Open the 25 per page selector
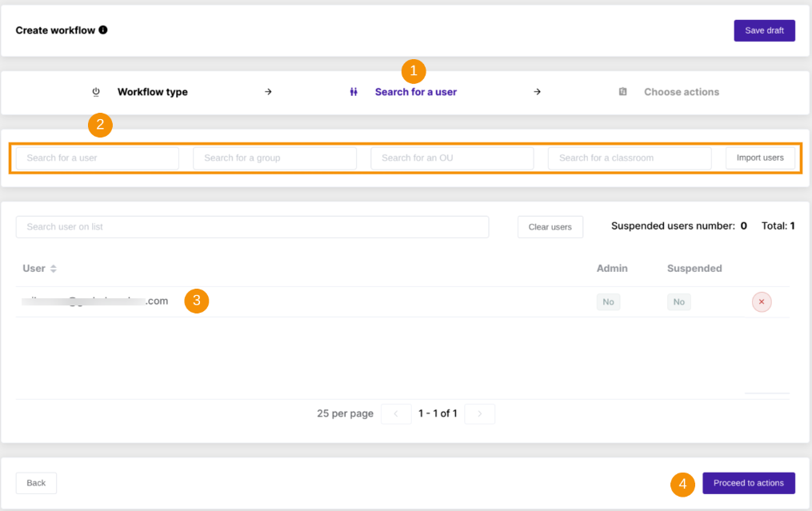Viewport: 812px width, 511px height. coord(345,413)
